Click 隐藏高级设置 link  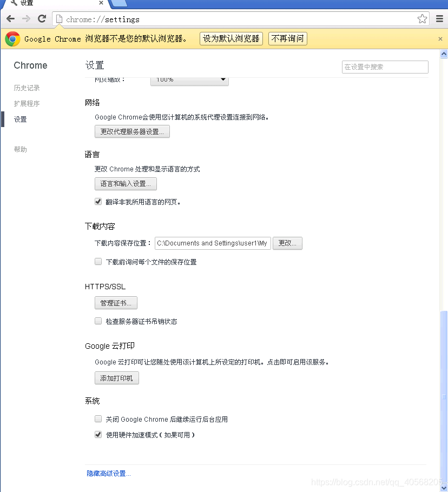pos(109,474)
